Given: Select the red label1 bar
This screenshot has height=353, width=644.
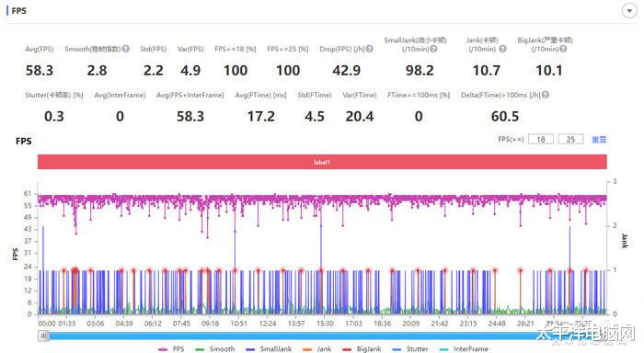Looking at the screenshot, I should pos(322,162).
